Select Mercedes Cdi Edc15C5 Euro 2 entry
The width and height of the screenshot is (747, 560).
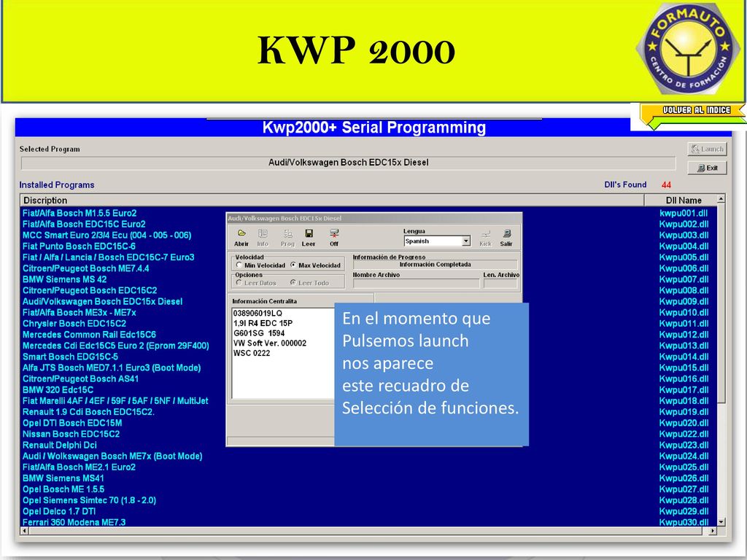point(116,345)
